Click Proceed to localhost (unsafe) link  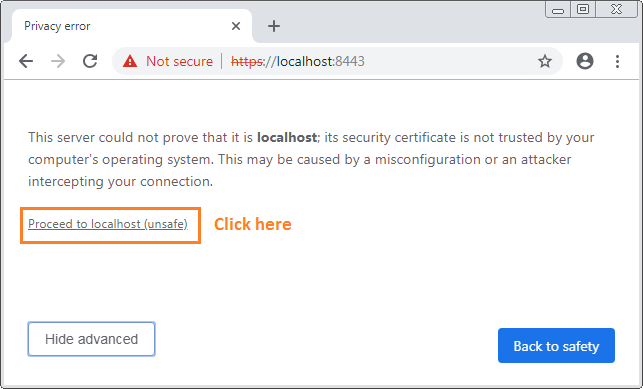(108, 224)
